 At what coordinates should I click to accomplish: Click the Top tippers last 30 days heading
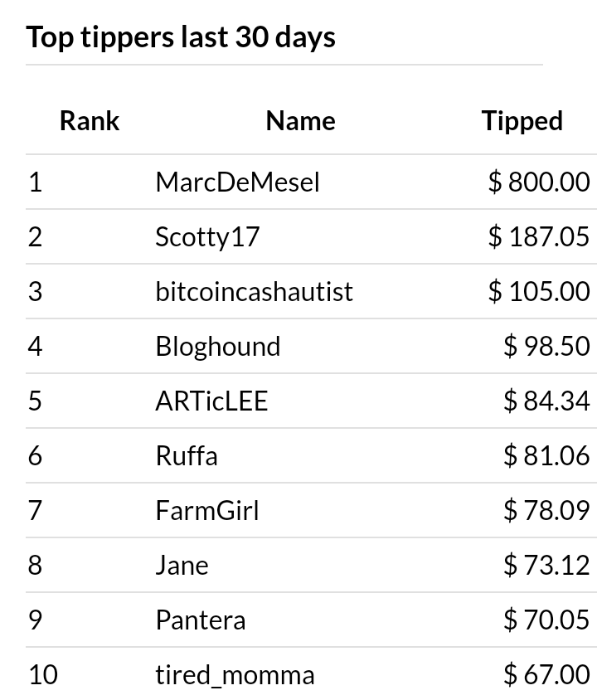point(181,37)
